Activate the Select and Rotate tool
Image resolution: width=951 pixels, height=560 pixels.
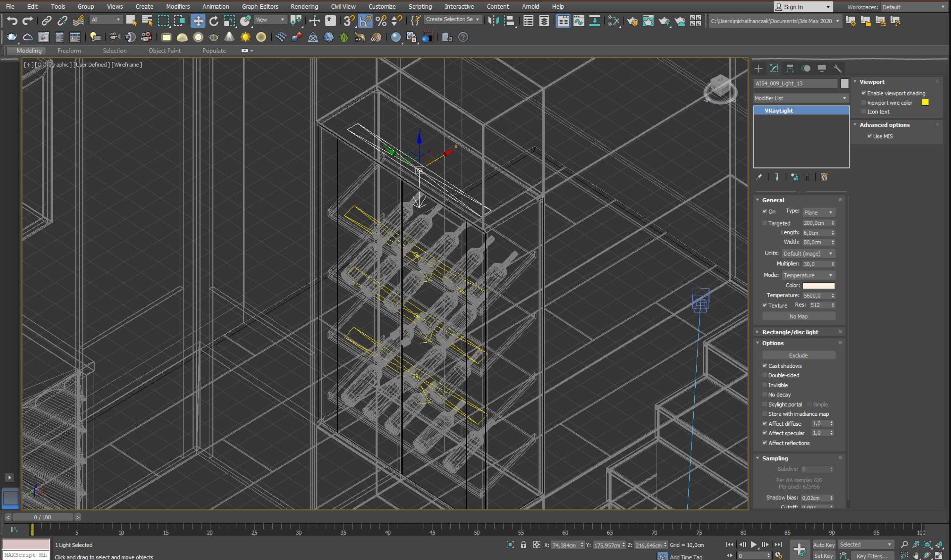[214, 21]
